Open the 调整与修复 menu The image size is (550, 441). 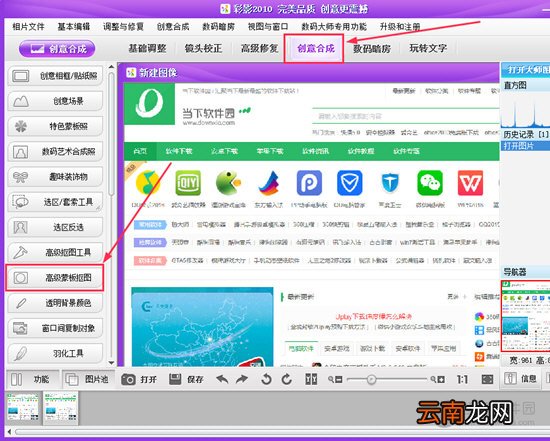pos(123,27)
